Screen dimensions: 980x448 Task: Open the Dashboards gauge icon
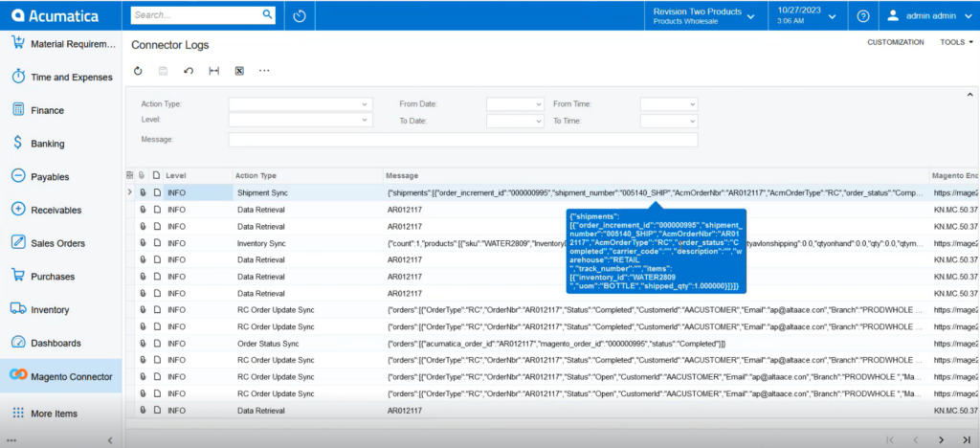[18, 343]
